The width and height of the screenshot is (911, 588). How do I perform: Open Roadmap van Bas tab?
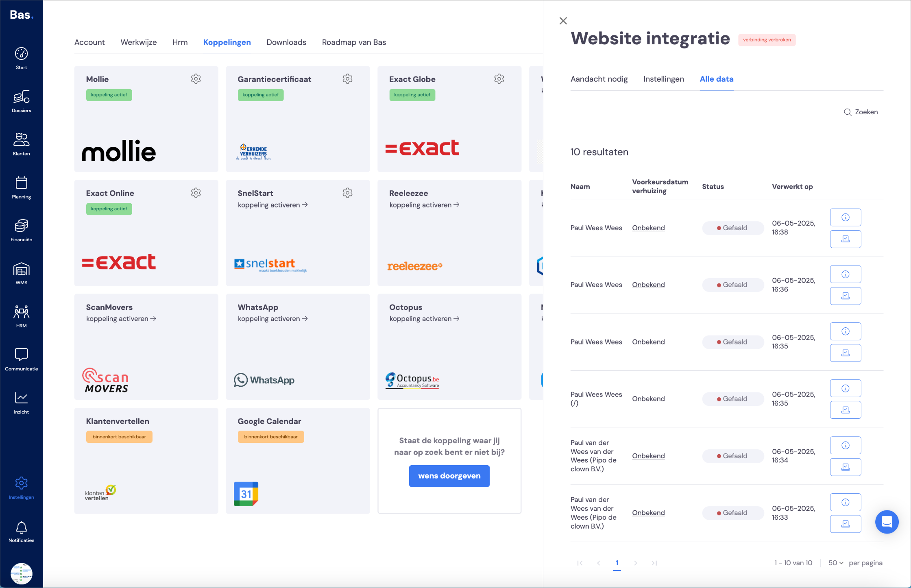click(354, 42)
